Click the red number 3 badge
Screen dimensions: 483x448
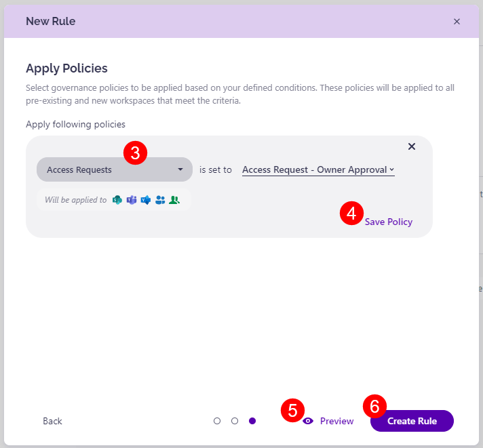[135, 153]
